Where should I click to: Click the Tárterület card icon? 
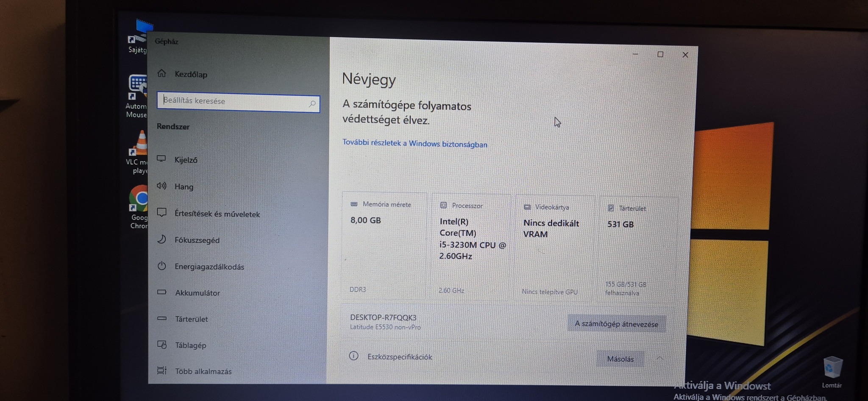(611, 208)
